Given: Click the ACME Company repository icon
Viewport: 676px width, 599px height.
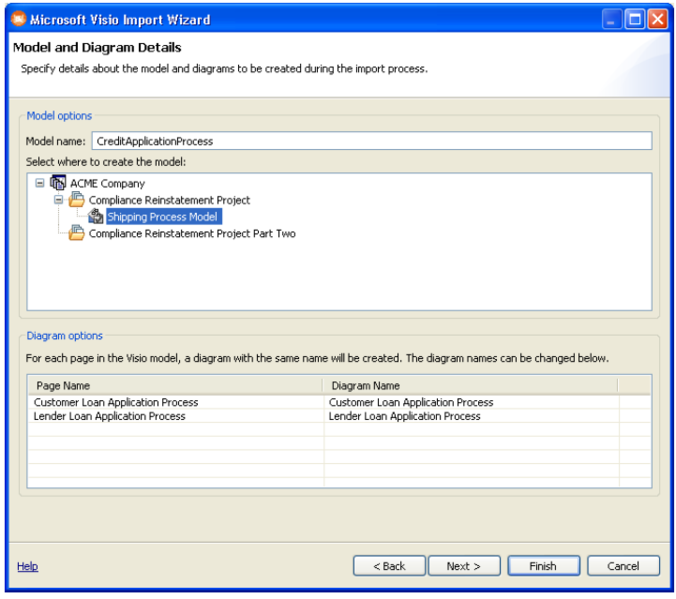Looking at the screenshot, I should click(x=58, y=183).
